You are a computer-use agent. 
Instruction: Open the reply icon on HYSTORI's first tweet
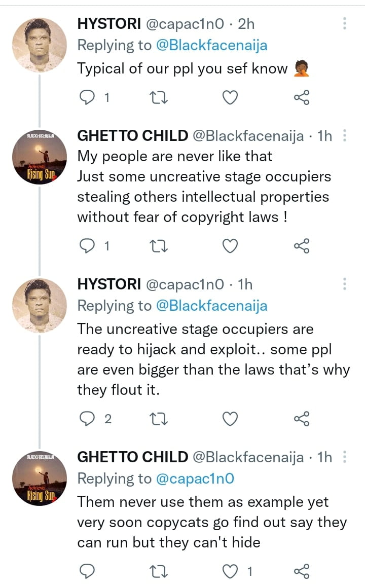pyautogui.click(x=88, y=97)
